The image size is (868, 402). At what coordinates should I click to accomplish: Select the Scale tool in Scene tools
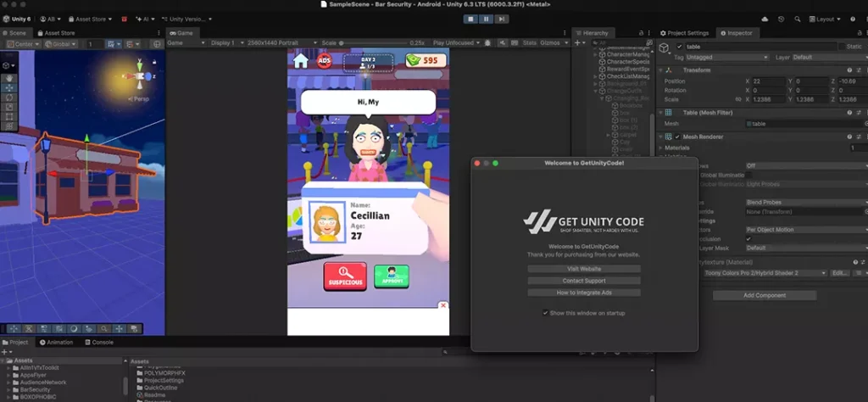pos(9,107)
